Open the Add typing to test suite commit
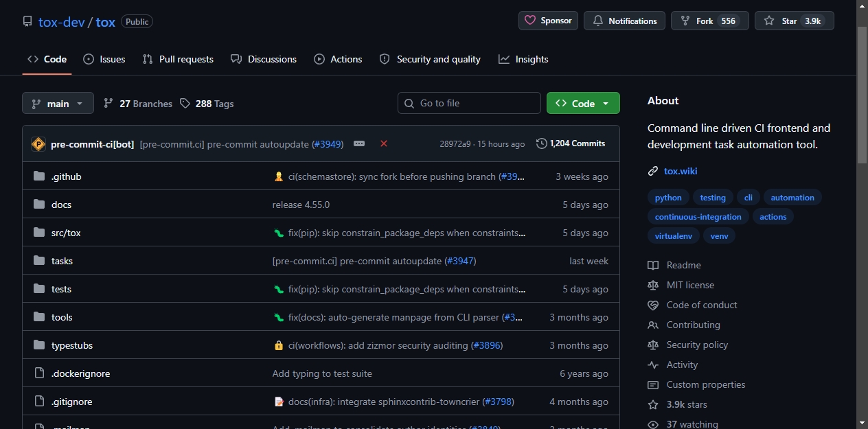The width and height of the screenshot is (868, 429). tap(322, 373)
